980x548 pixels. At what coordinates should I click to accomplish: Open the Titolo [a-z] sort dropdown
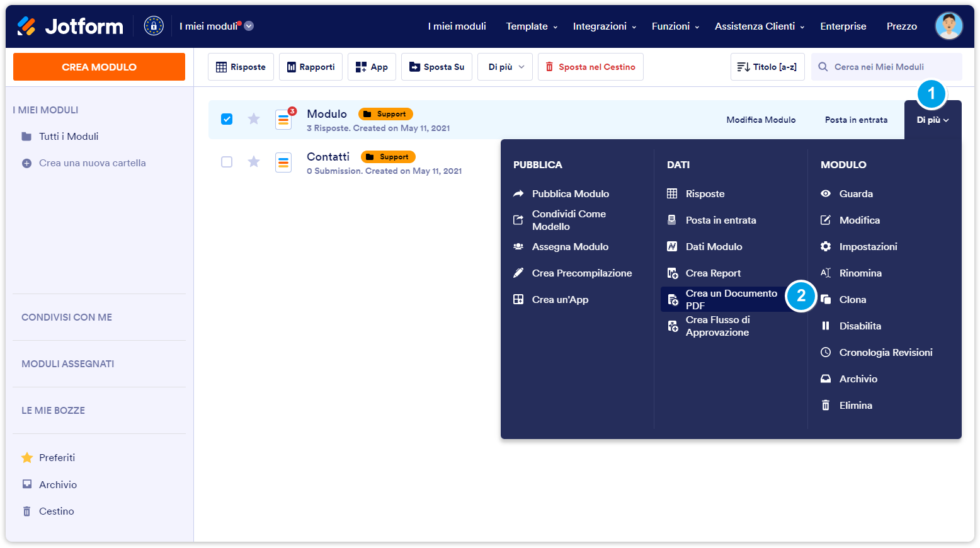click(767, 67)
